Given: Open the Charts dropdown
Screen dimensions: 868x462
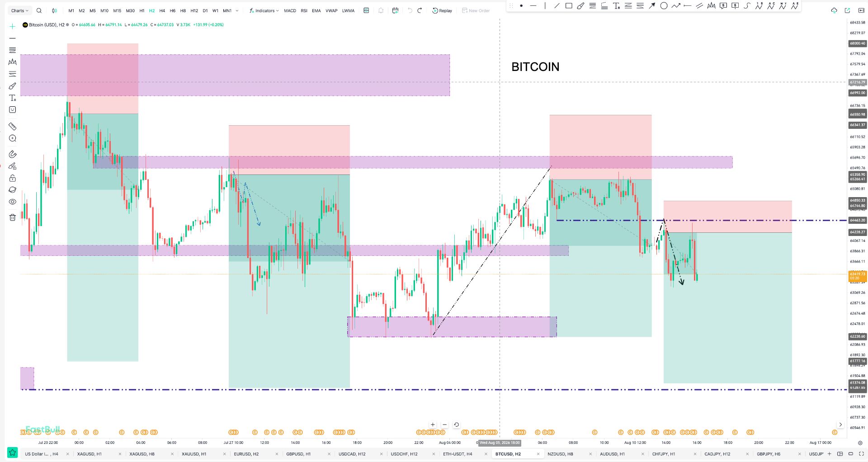Looking at the screenshot, I should coord(19,10).
